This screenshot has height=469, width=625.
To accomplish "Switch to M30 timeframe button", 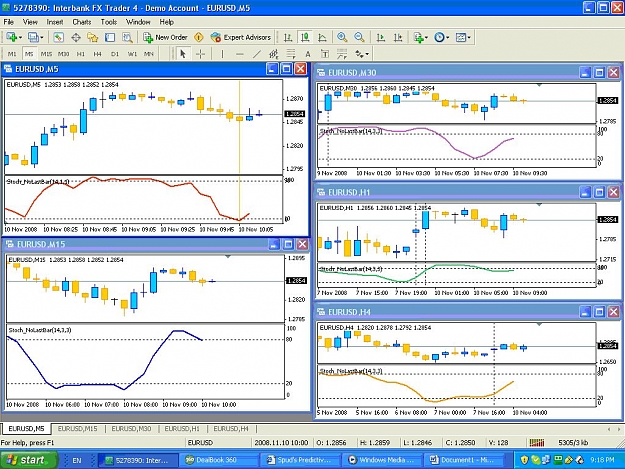I will click(63, 53).
